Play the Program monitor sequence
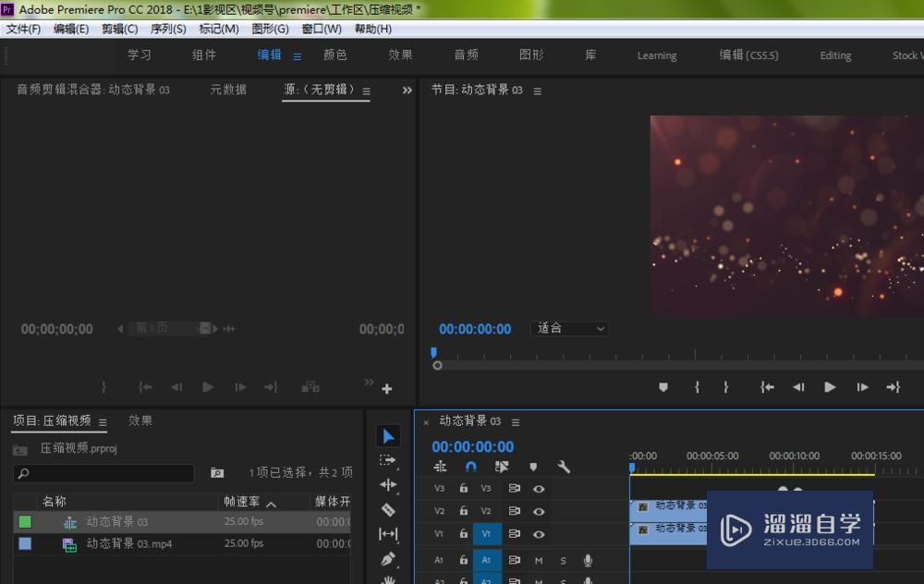Screen dimensions: 924x584 point(830,387)
